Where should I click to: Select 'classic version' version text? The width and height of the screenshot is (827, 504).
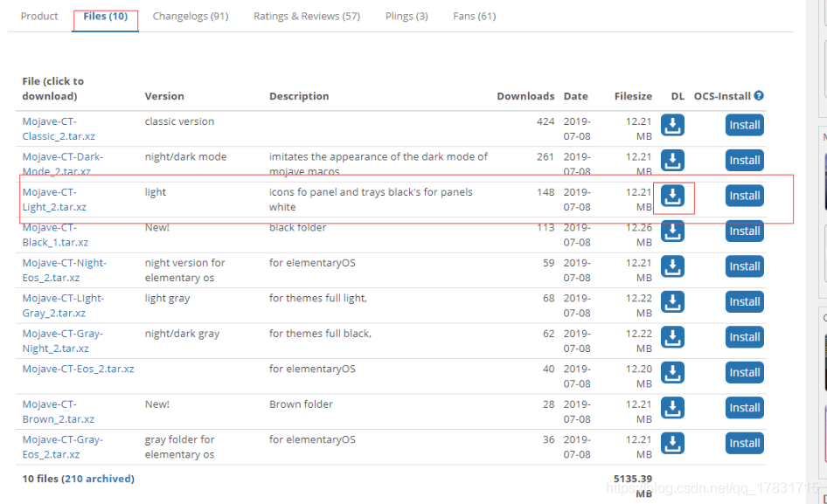click(x=179, y=121)
